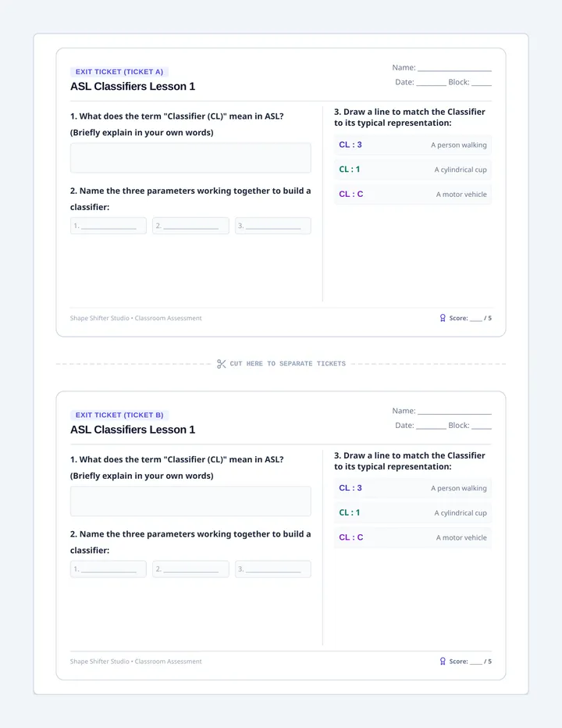Click the CL : 1 label on Ticket A

[x=350, y=170]
